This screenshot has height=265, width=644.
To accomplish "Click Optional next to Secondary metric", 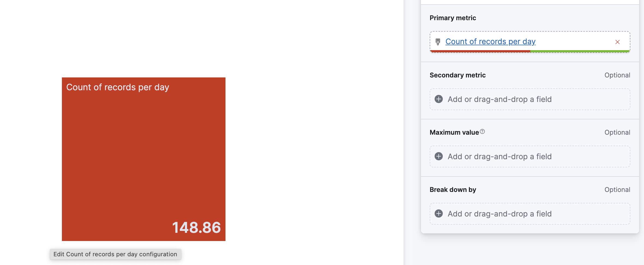I will tap(617, 75).
